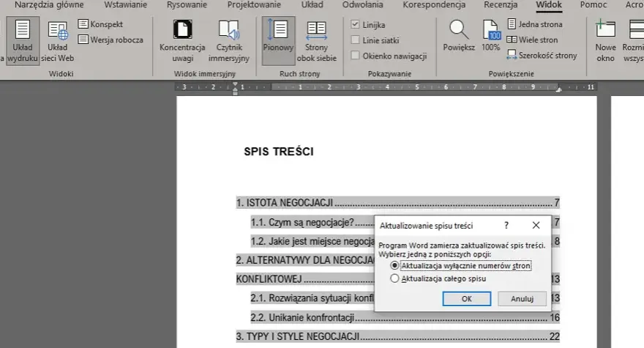The height and width of the screenshot is (348, 644).
Task: Open the Powiększ zoom dialog
Action: [x=459, y=36]
